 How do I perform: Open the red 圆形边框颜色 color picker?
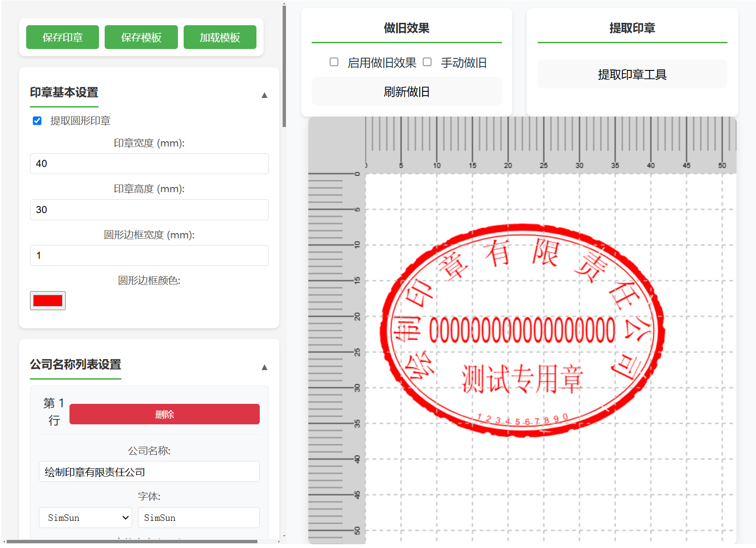click(48, 301)
